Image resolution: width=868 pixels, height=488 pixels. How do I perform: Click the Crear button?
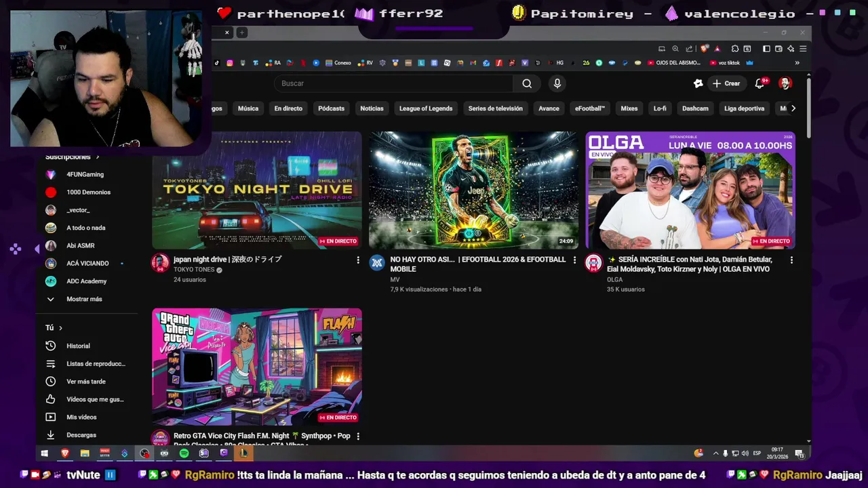(726, 83)
